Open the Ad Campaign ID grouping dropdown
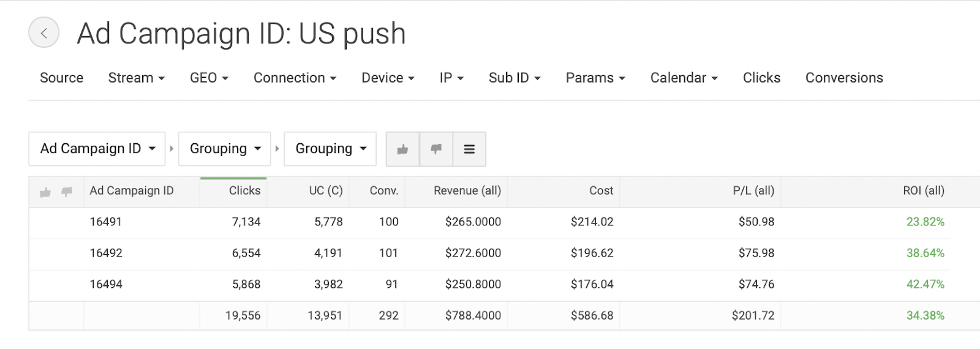The height and width of the screenshot is (349, 980). tap(97, 149)
